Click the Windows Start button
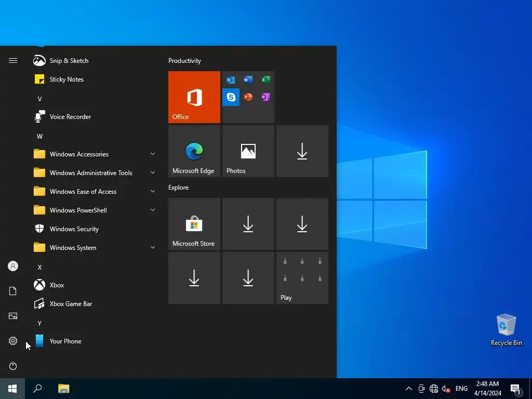The height and width of the screenshot is (399, 532). point(12,389)
